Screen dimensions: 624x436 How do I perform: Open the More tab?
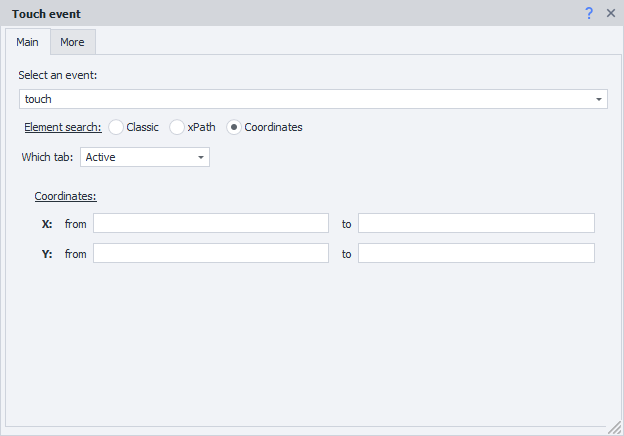(x=72, y=42)
